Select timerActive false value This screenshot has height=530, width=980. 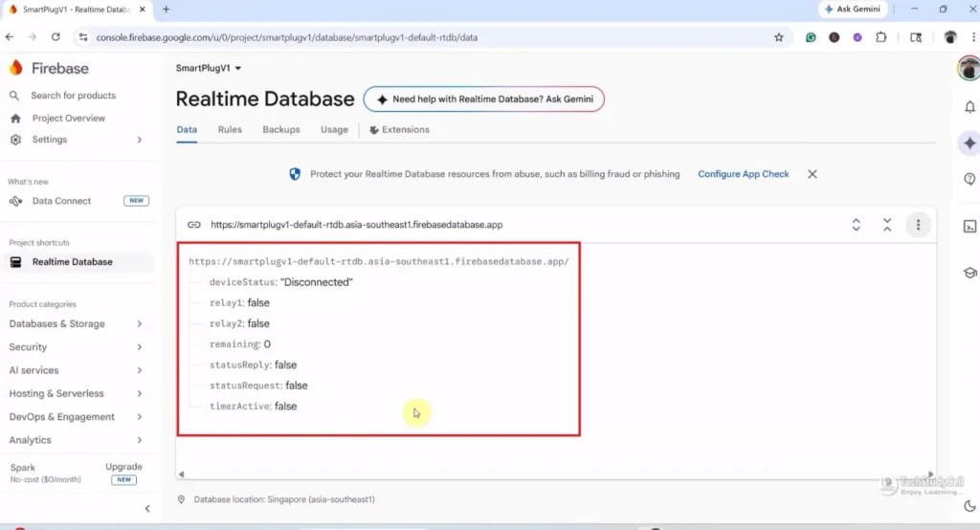[x=285, y=406]
